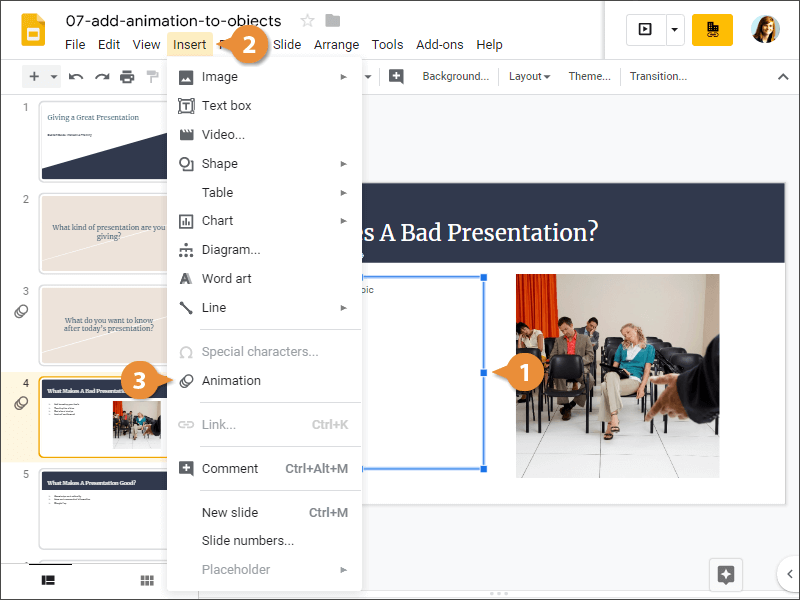Screen dimensions: 800x600
Task: Switch to filmstrip view button
Action: (x=48, y=580)
